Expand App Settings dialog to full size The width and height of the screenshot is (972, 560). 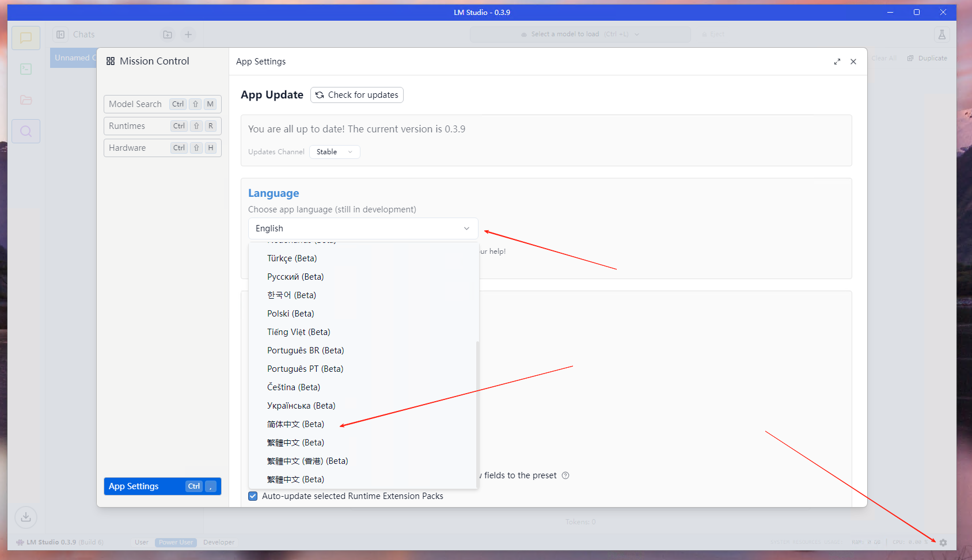[837, 62]
